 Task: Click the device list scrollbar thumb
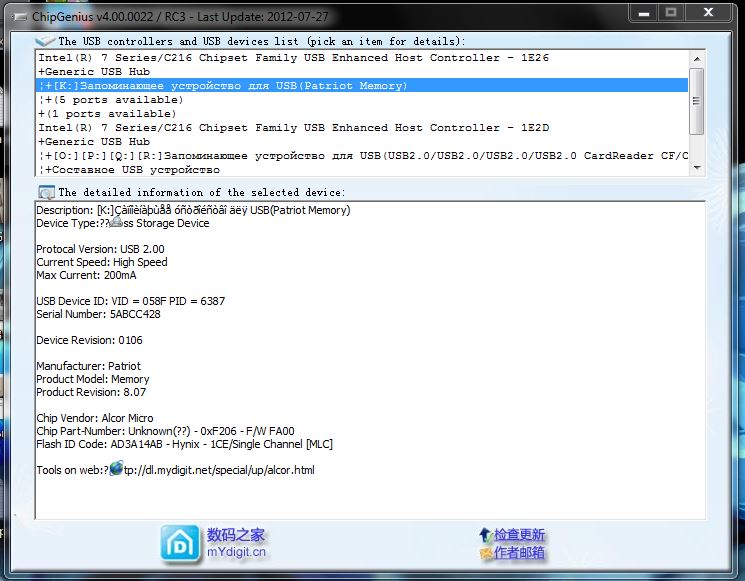[x=697, y=101]
